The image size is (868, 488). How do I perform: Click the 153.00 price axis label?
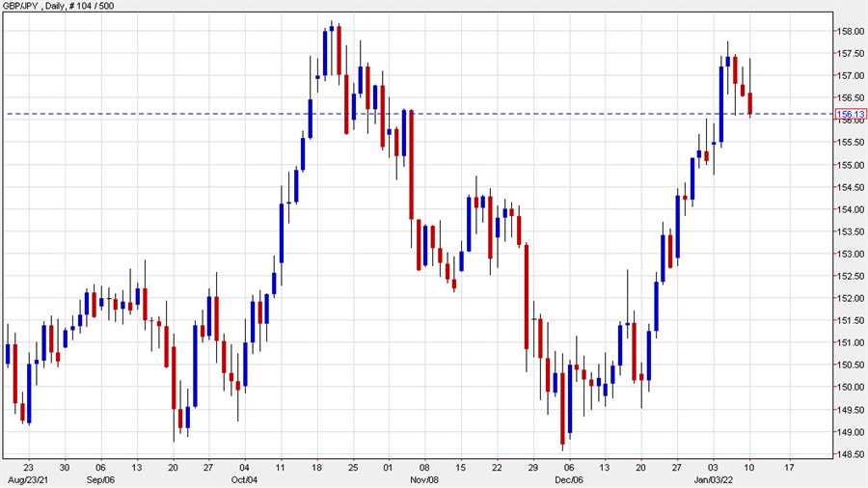pos(850,254)
